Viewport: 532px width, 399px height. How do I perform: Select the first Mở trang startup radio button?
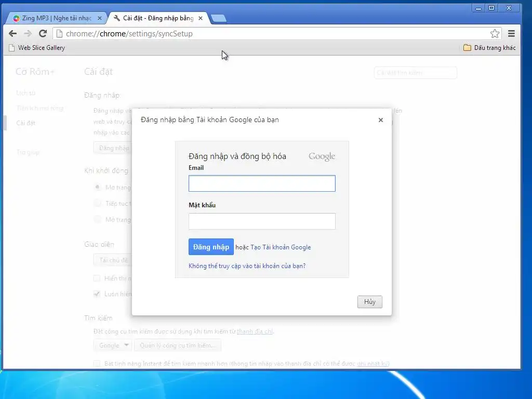(x=98, y=187)
